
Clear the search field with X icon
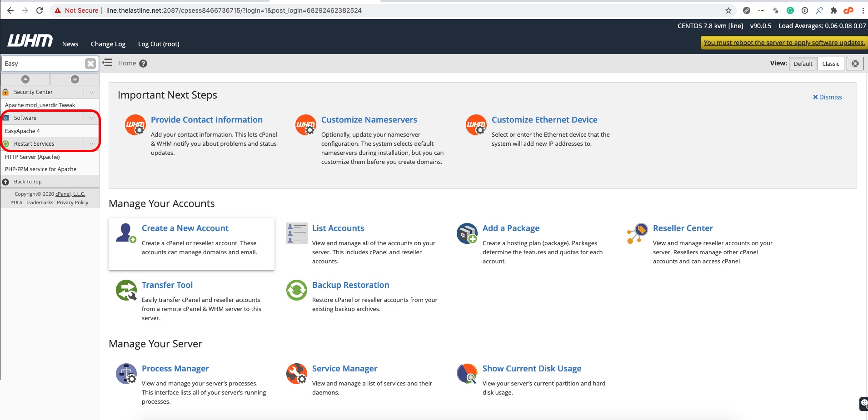pos(90,64)
